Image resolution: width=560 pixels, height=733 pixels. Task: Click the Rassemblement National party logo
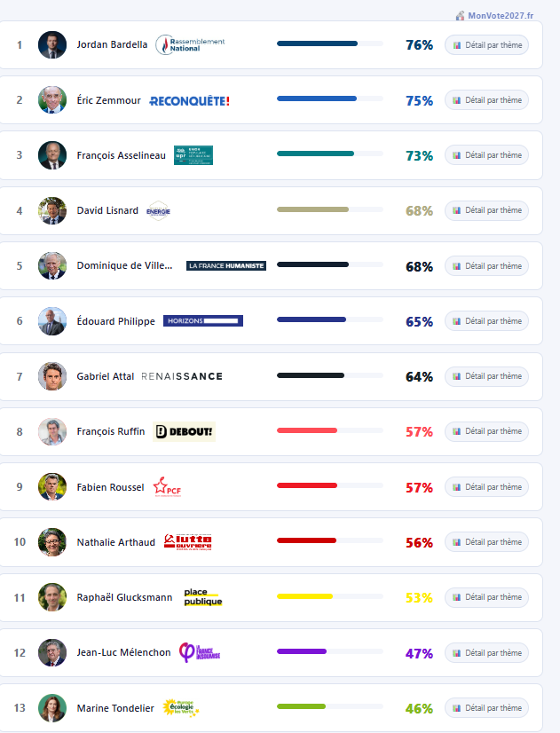pos(190,44)
